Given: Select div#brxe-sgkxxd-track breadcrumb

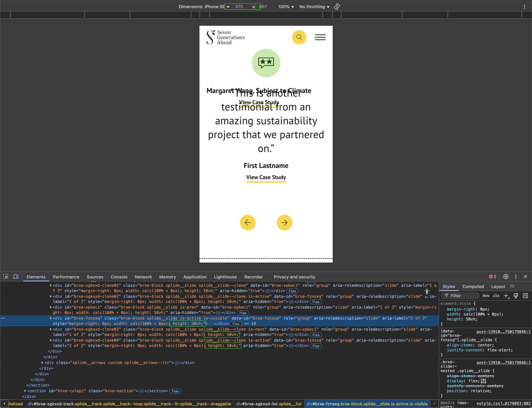Looking at the screenshot, I should click(x=129, y=404).
